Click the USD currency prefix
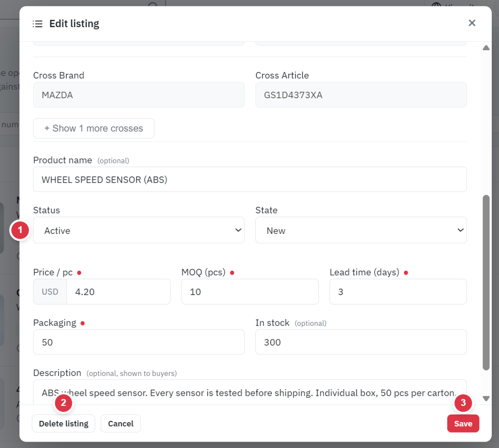499x448 pixels. [x=50, y=291]
